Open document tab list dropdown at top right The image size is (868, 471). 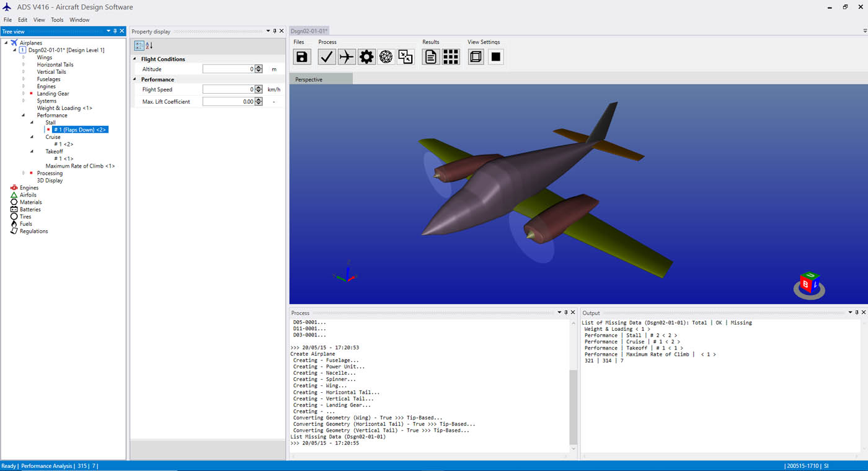pos(864,31)
